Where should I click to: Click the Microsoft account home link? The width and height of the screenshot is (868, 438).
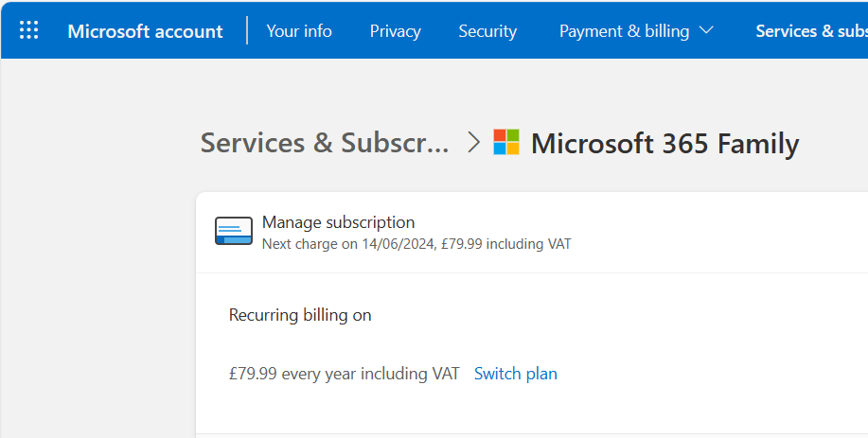tap(145, 31)
